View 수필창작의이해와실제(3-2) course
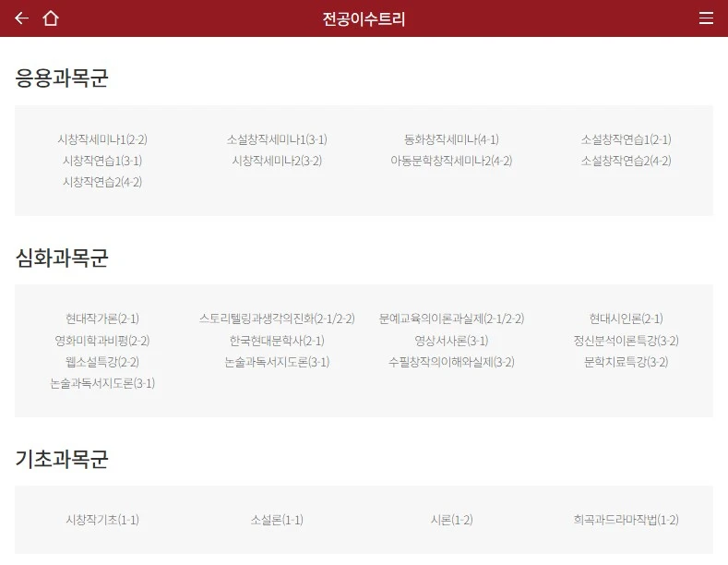Image resolution: width=728 pixels, height=565 pixels. click(451, 362)
